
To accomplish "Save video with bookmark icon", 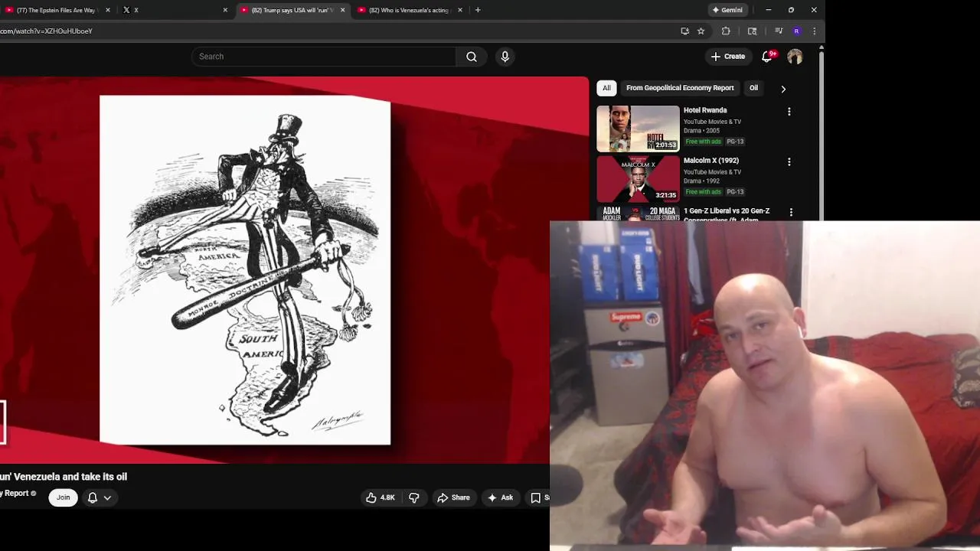I will pyautogui.click(x=537, y=497).
